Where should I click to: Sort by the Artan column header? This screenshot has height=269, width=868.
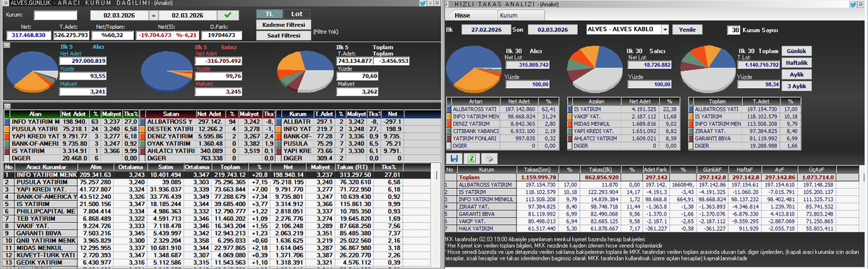tap(476, 101)
